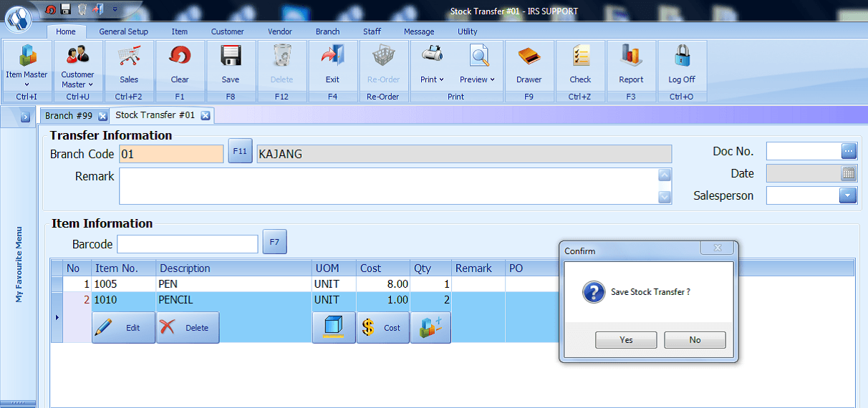Switch to the Branch #99 document tab
Screen dimensions: 868x408
tap(69, 115)
